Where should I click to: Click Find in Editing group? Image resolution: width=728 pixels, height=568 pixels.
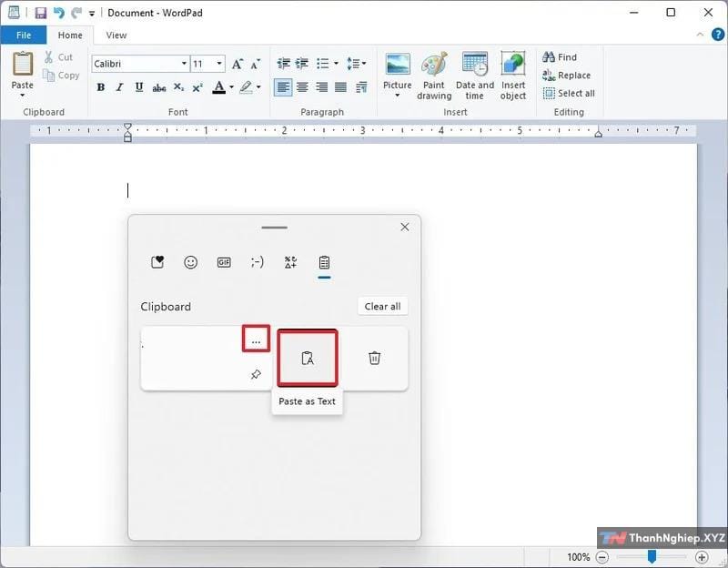[x=560, y=57]
